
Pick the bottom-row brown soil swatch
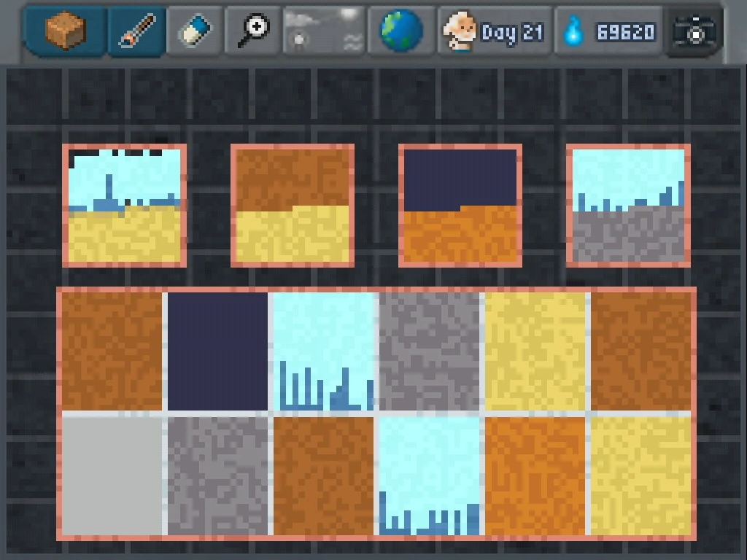(x=323, y=476)
